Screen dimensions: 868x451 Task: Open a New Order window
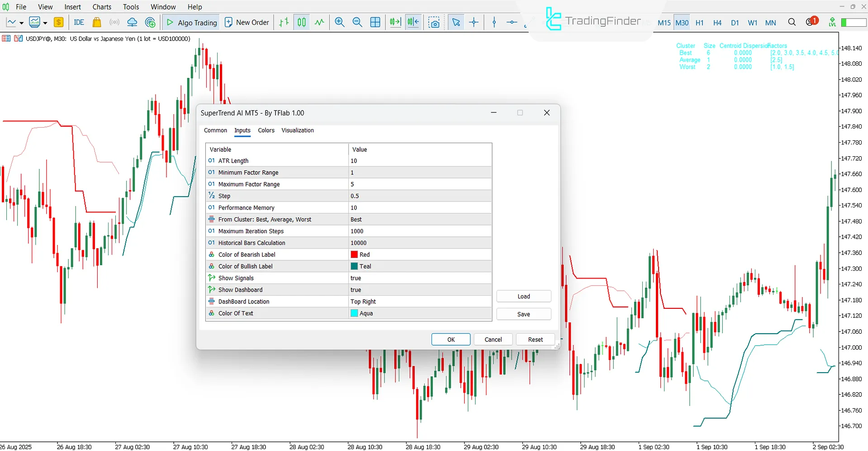(247, 22)
